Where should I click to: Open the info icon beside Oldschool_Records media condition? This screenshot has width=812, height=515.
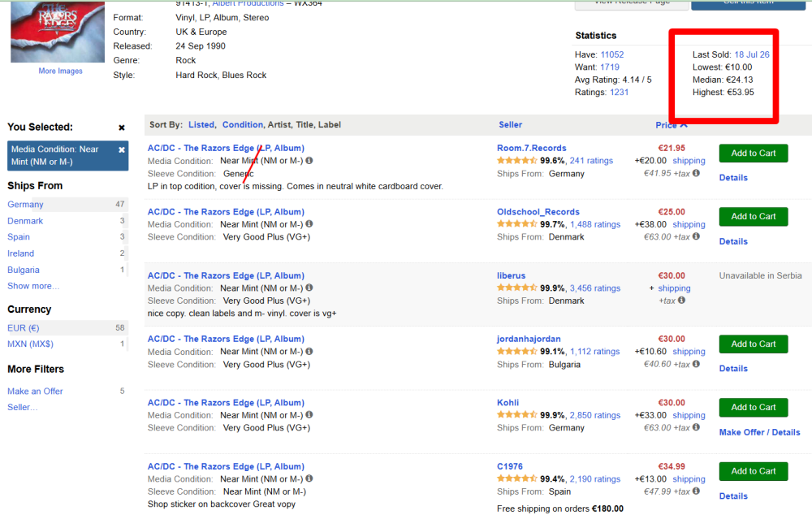point(309,224)
